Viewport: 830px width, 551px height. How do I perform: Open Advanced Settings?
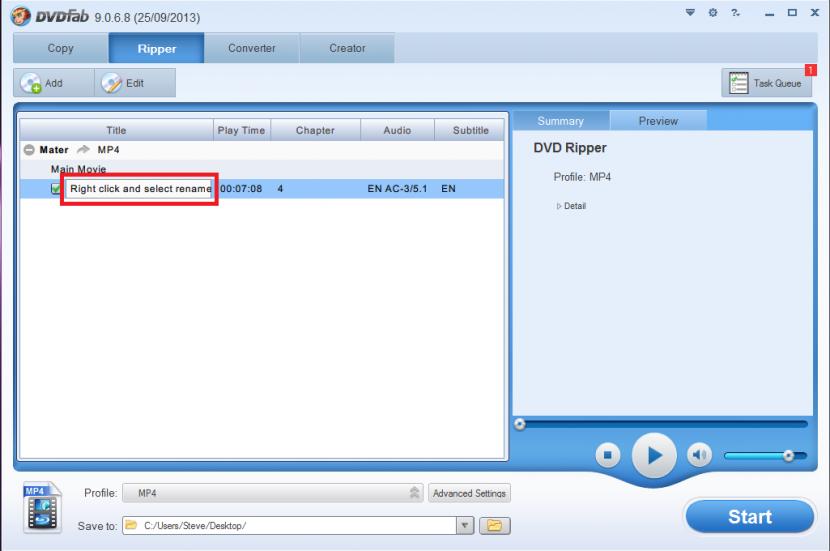(469, 493)
